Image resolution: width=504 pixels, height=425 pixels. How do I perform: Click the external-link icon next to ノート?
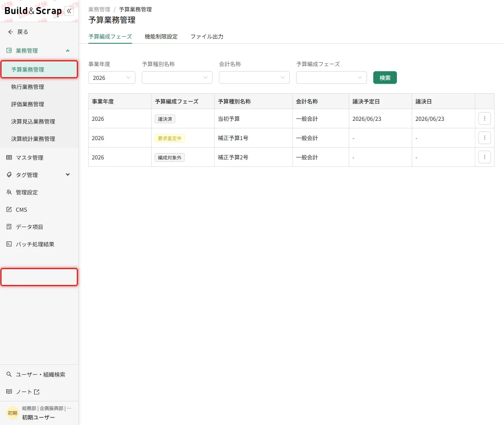[x=37, y=392]
